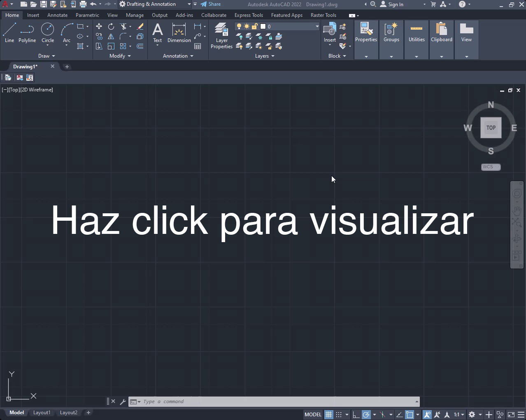526x420 pixels.
Task: Select the Mirror tool
Action: click(x=111, y=36)
